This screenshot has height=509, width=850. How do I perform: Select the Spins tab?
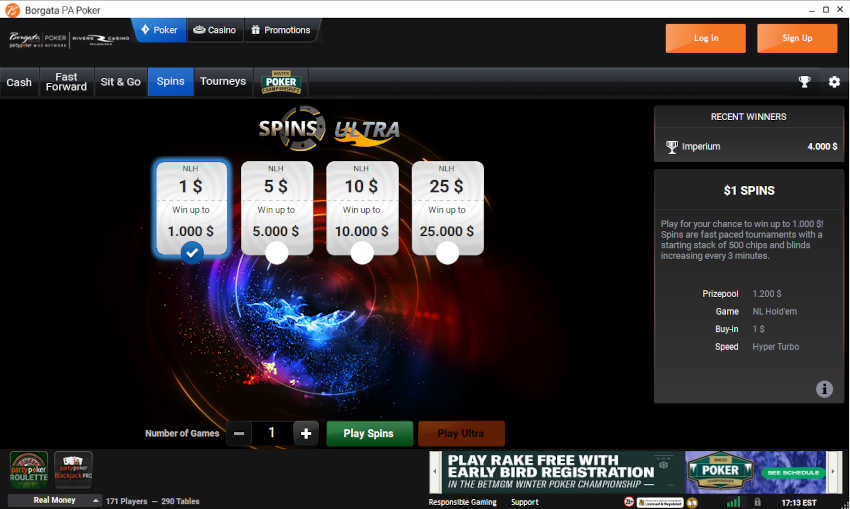[x=170, y=82]
